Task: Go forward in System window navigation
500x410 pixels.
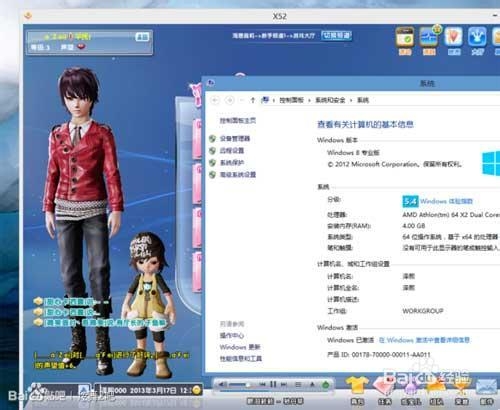Action: coord(230,100)
